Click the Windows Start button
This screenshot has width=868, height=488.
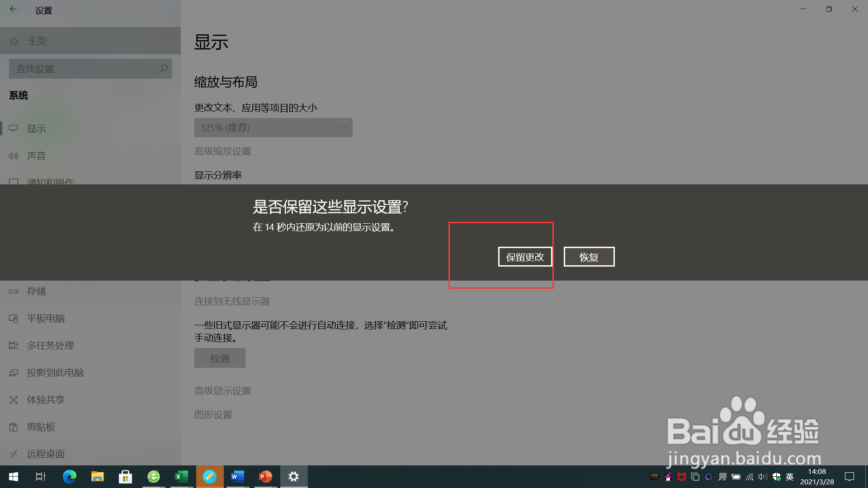click(14, 477)
